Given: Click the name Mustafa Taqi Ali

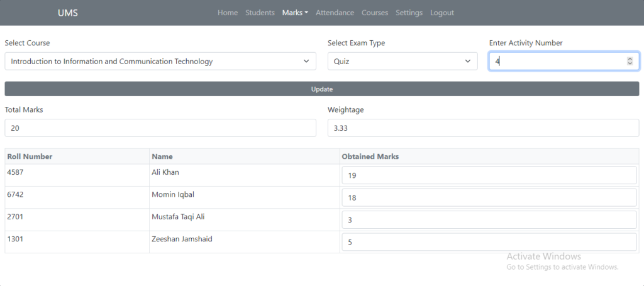Looking at the screenshot, I should 178,217.
